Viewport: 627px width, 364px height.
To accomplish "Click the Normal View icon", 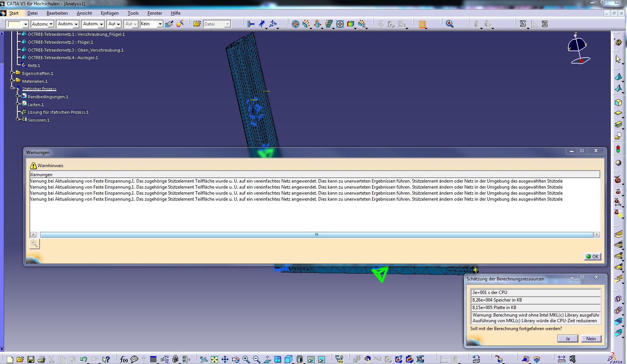I will pos(267,359).
